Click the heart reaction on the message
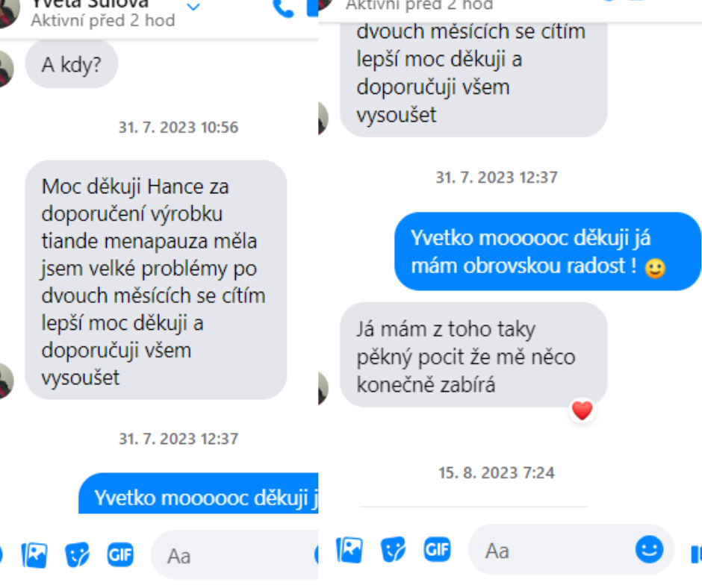702x588 pixels. (x=582, y=410)
